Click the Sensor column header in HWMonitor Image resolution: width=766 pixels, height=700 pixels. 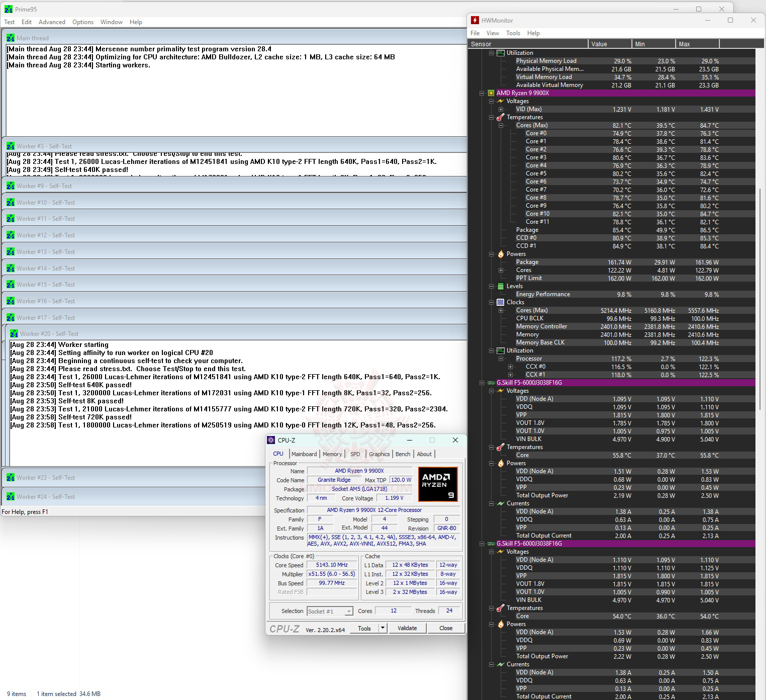click(528, 44)
